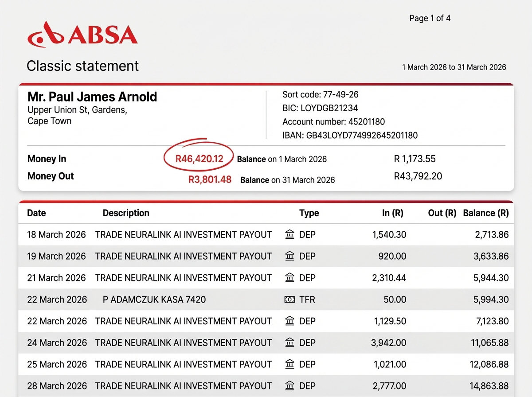Click closing balance R43,792.20
532x397 pixels.
coord(418,176)
